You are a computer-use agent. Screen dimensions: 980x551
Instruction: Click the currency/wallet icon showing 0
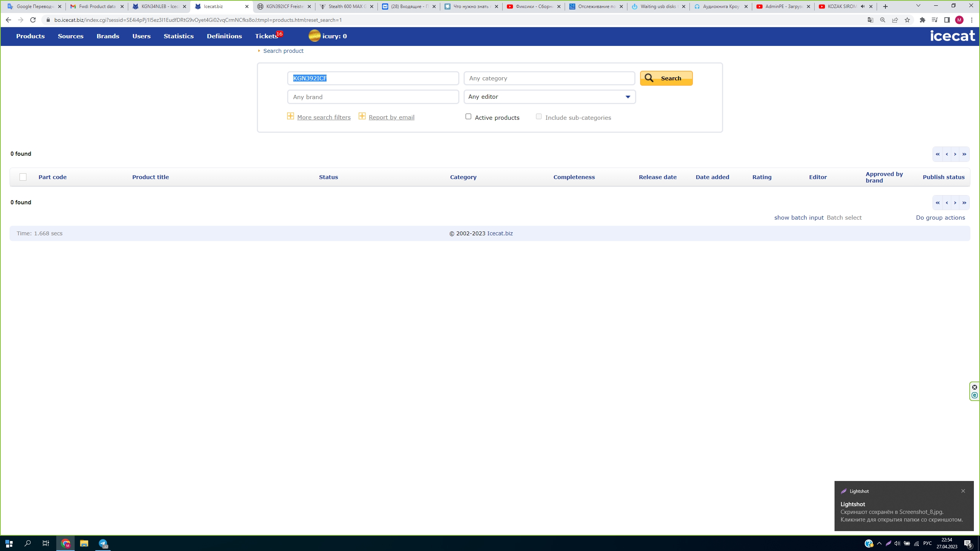tap(314, 36)
